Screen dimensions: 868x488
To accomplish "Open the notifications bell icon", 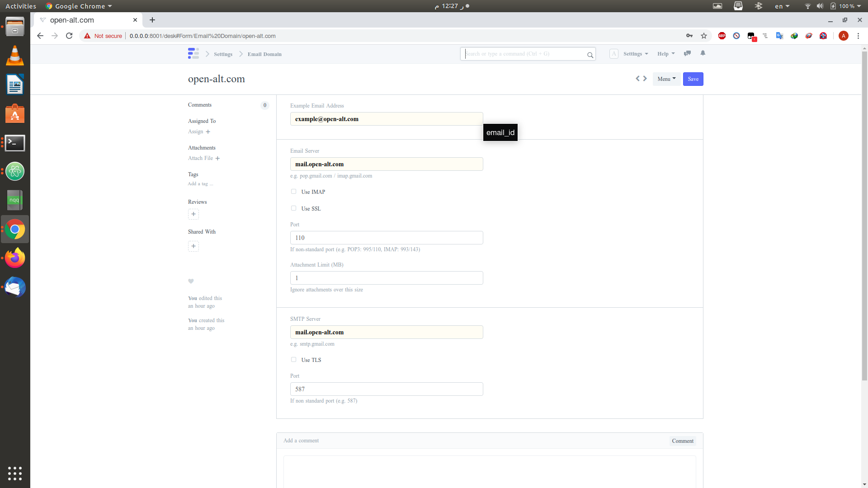I will tap(703, 53).
